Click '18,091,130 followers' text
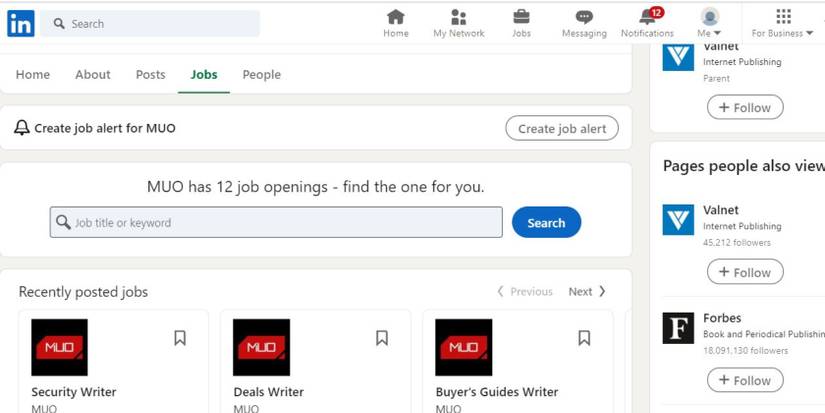Image resolution: width=825 pixels, height=413 pixels. (x=746, y=350)
